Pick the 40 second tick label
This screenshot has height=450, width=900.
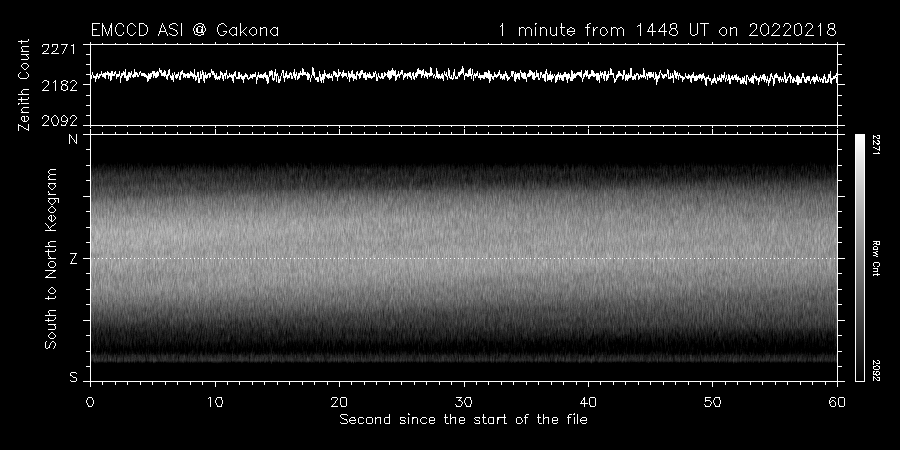(590, 401)
